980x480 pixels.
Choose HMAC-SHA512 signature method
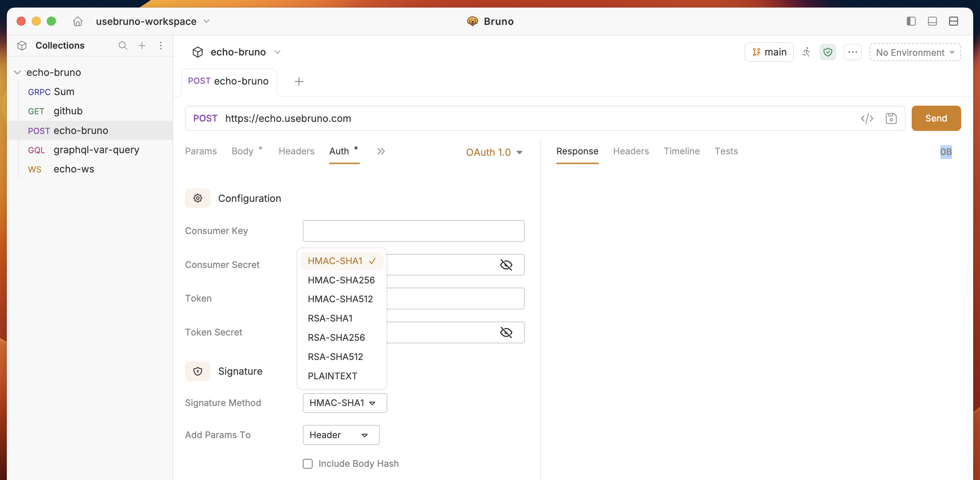(x=342, y=299)
